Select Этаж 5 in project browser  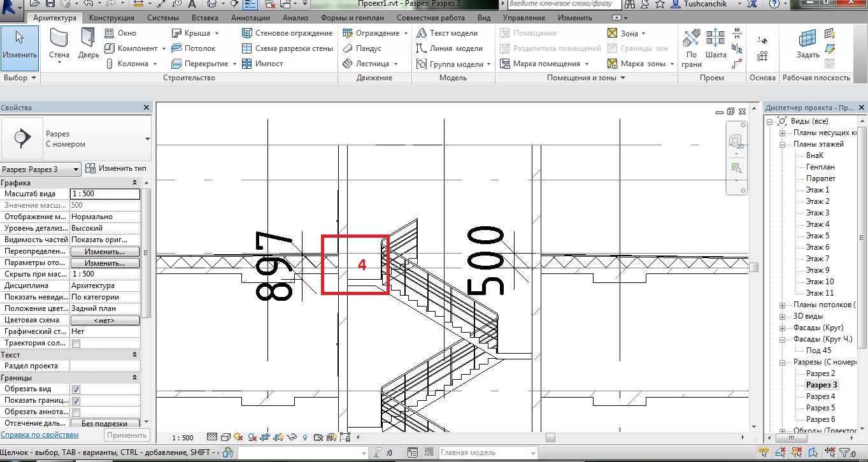click(818, 236)
